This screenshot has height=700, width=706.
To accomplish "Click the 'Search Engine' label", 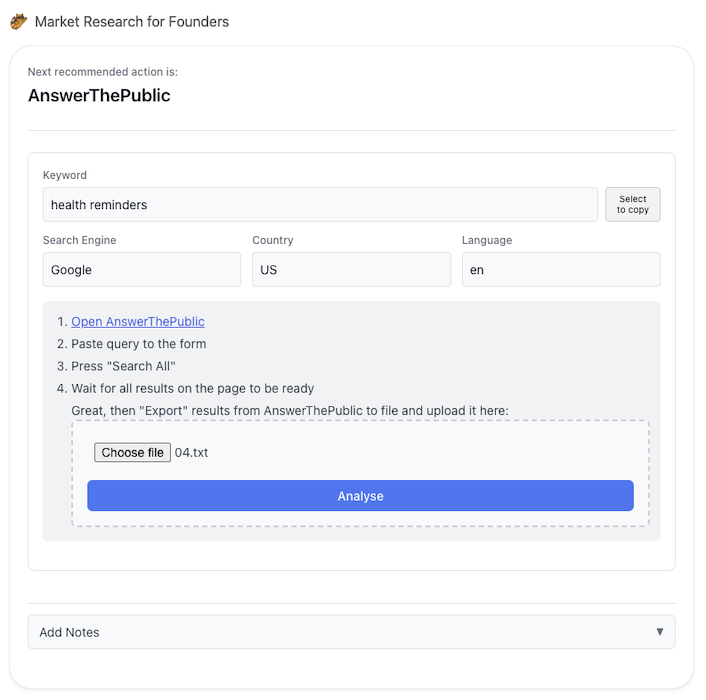I will [79, 240].
